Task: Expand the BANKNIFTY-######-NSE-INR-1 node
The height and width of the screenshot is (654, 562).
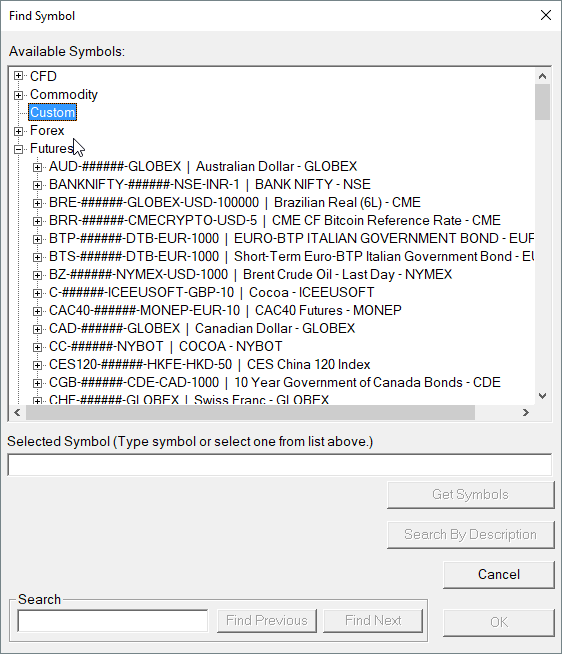Action: coord(38,185)
